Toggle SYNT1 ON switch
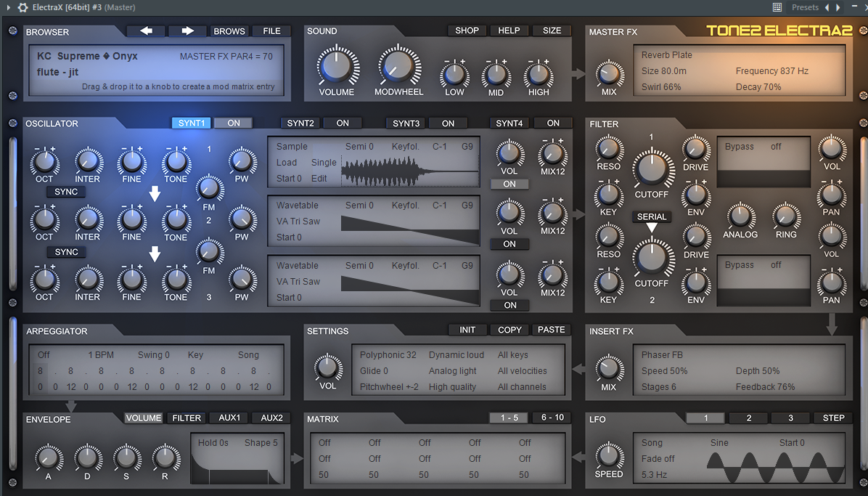868x496 pixels. pyautogui.click(x=234, y=123)
